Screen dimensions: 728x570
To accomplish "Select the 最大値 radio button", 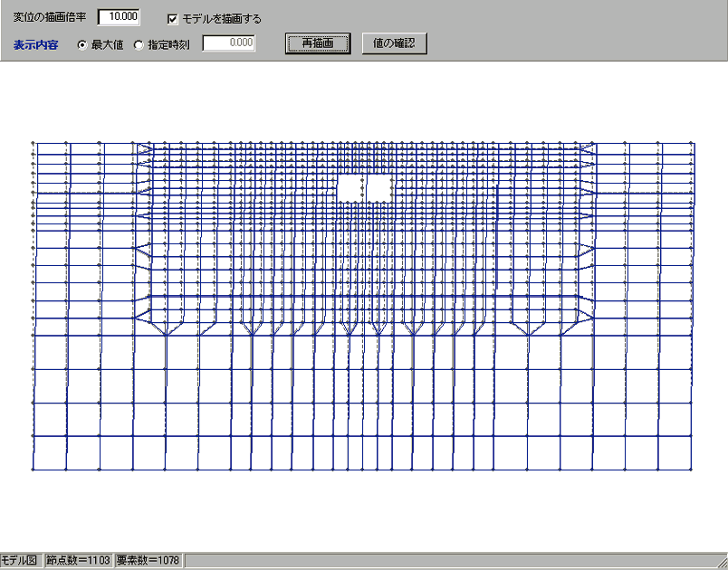I will point(82,45).
